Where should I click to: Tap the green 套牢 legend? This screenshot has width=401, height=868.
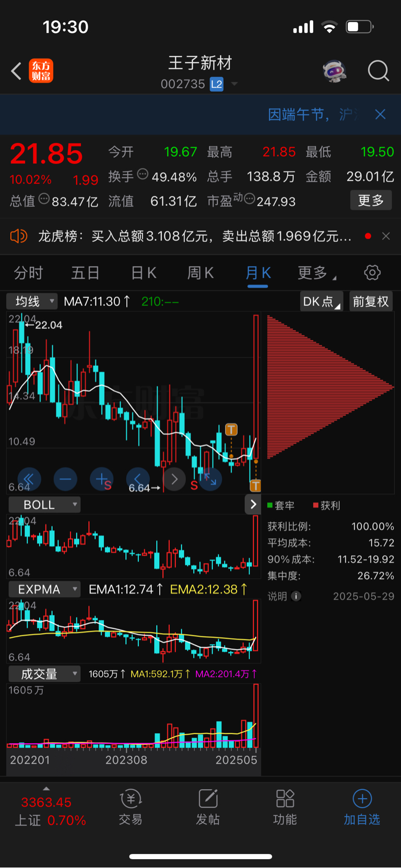[x=281, y=505]
